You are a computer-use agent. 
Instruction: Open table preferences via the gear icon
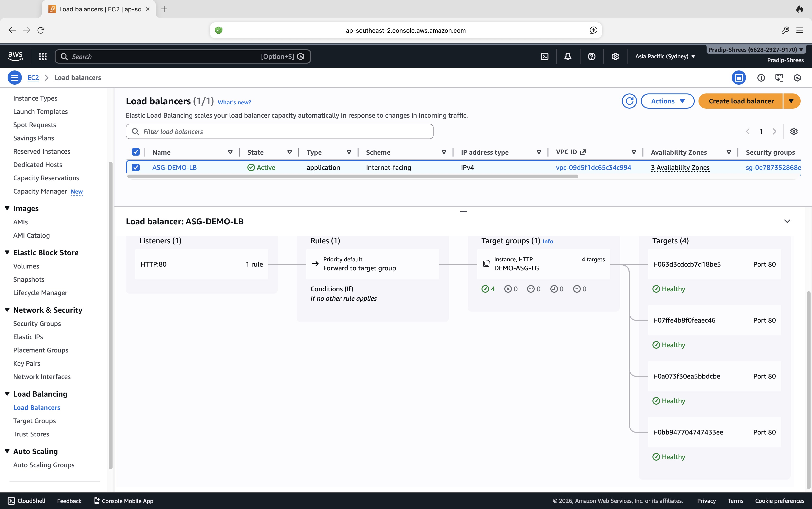pos(794,131)
